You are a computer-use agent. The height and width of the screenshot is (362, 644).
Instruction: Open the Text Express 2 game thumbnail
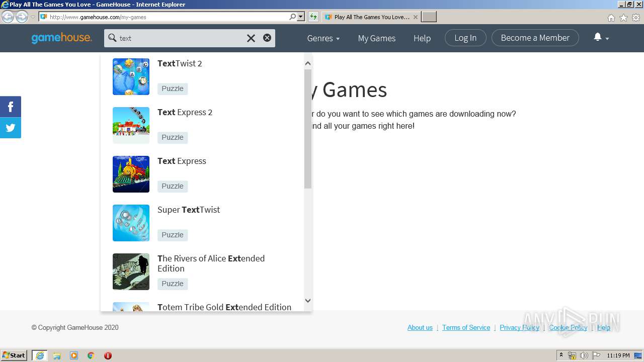pos(131,125)
